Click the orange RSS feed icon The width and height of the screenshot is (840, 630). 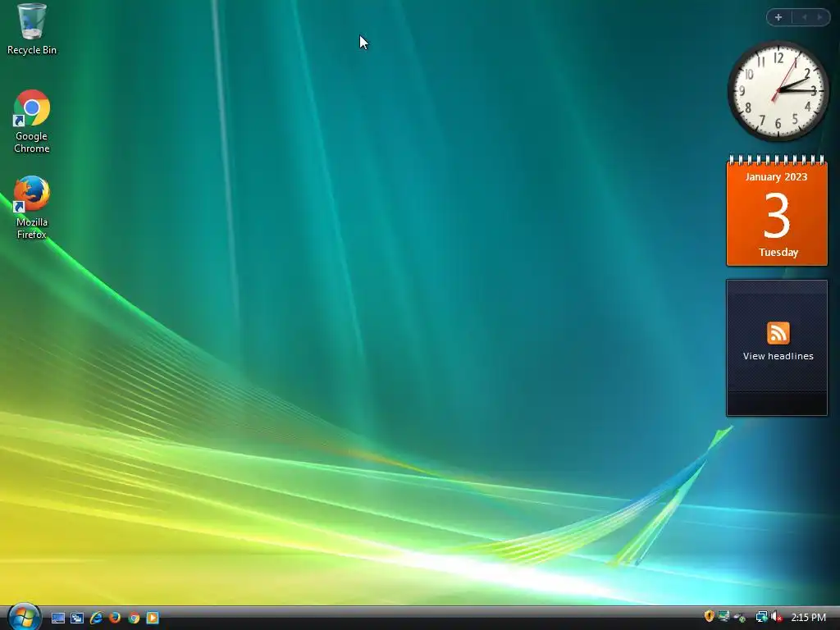[x=778, y=333]
